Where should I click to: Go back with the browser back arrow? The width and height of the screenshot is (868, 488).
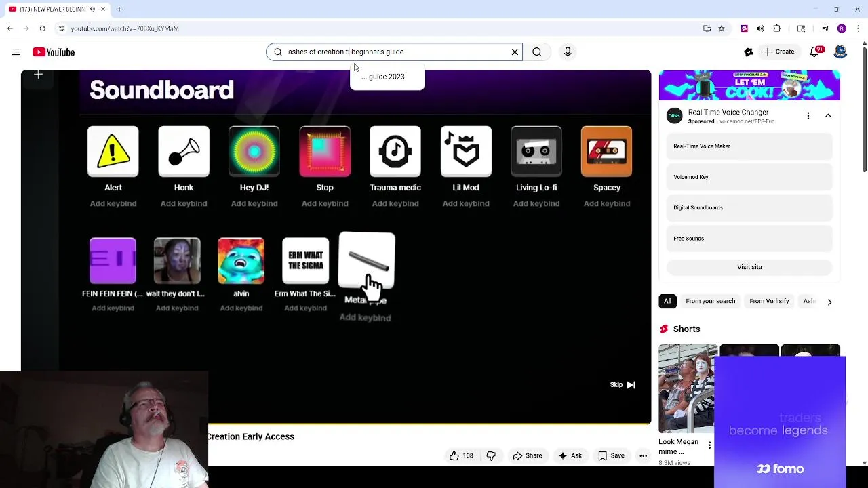[10, 28]
